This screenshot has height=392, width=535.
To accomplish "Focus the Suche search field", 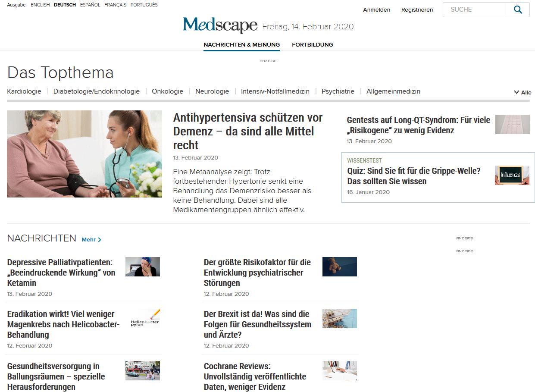I will tap(474, 9).
